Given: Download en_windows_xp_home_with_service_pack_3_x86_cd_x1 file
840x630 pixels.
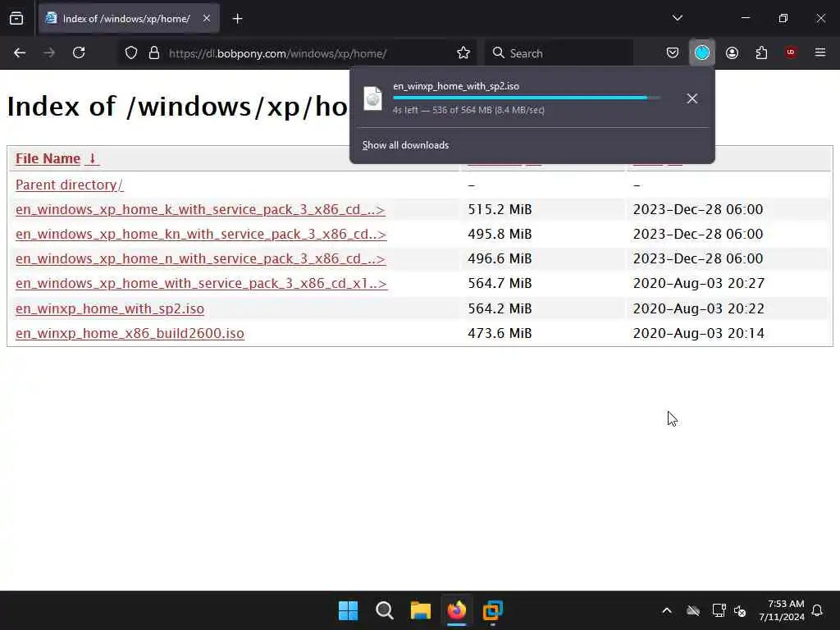Looking at the screenshot, I should (201, 283).
